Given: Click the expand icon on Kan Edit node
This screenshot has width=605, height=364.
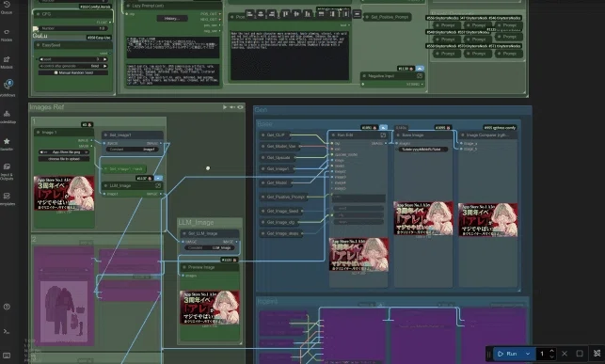Looking at the screenshot, I should pyautogui.click(x=383, y=135).
